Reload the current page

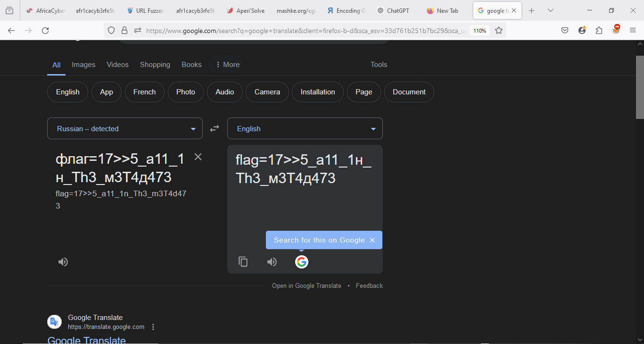[45, 30]
